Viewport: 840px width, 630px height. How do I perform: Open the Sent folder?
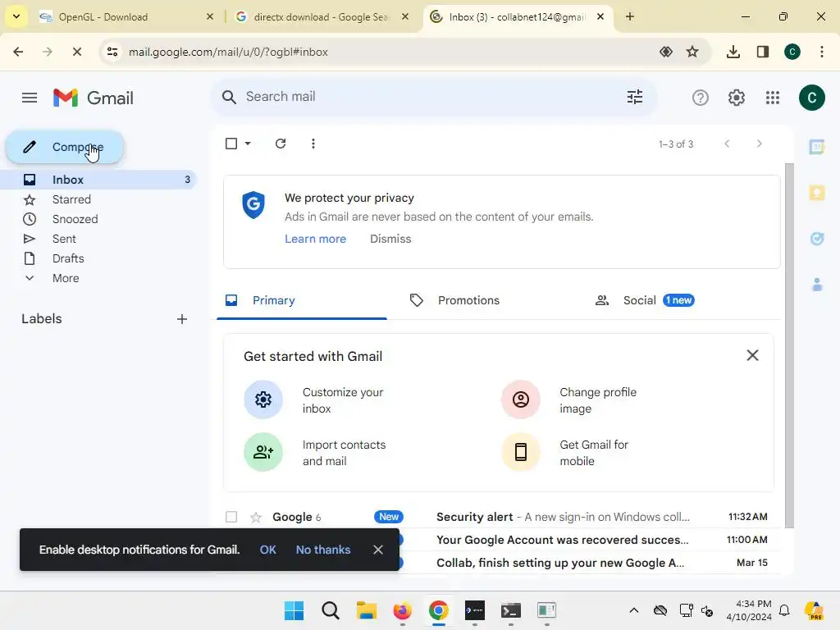[99, 239]
